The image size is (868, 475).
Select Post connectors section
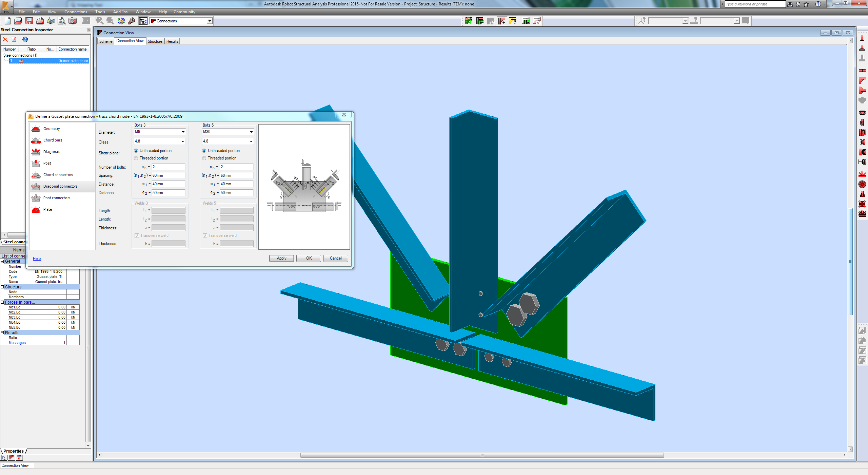click(x=57, y=198)
